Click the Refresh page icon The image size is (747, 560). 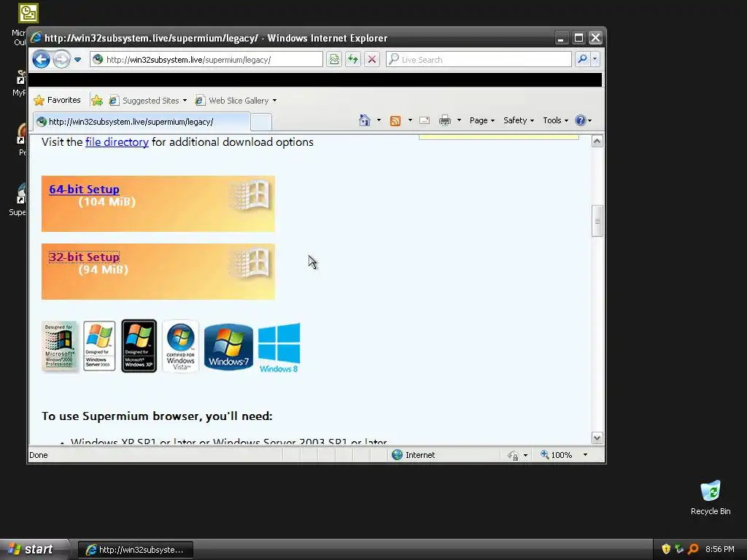point(353,60)
